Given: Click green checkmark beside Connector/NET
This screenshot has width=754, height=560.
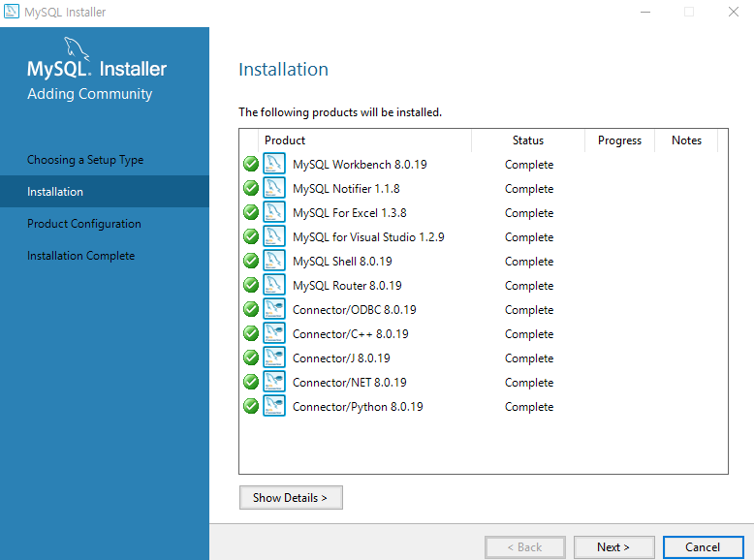Looking at the screenshot, I should click(x=251, y=382).
